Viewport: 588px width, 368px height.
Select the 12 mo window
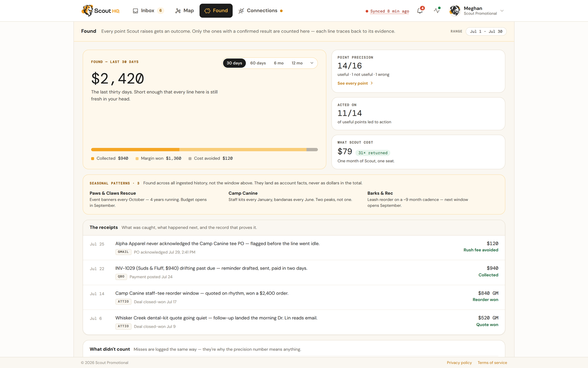[297, 63]
